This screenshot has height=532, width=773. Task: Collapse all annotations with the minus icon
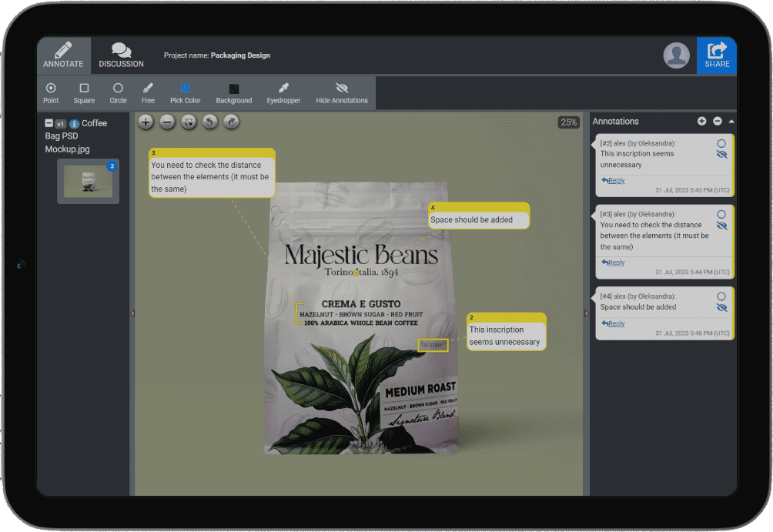[x=718, y=122]
